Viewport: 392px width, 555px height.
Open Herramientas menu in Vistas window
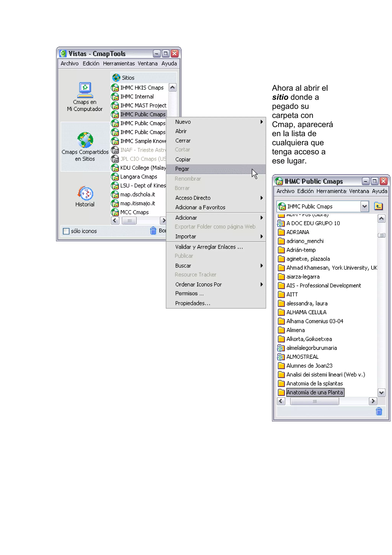coord(119,64)
